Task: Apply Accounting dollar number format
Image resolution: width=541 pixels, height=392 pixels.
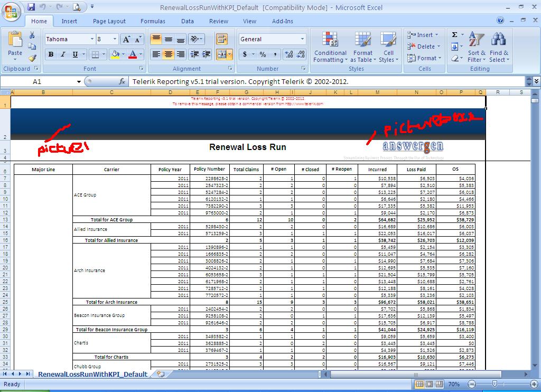Action: [245, 54]
